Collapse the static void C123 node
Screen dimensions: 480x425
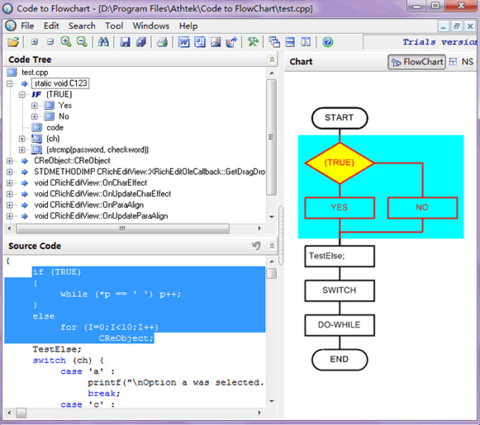[10, 83]
